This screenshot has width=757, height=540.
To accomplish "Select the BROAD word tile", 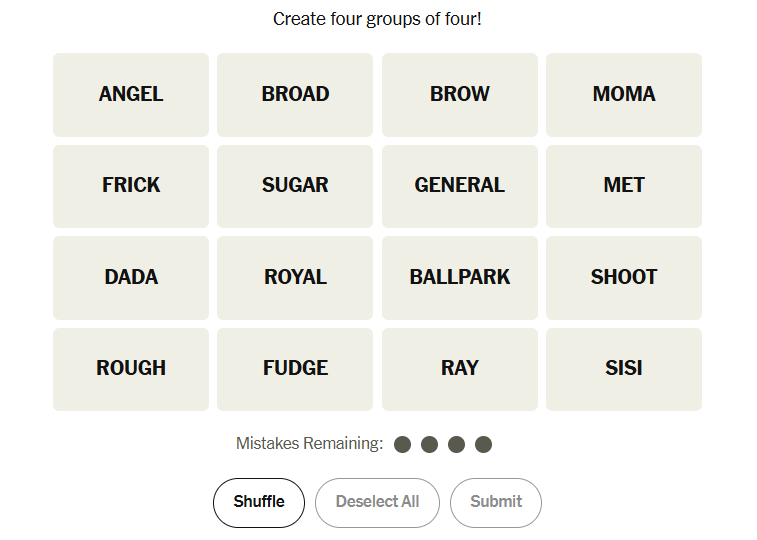I will click(295, 95).
